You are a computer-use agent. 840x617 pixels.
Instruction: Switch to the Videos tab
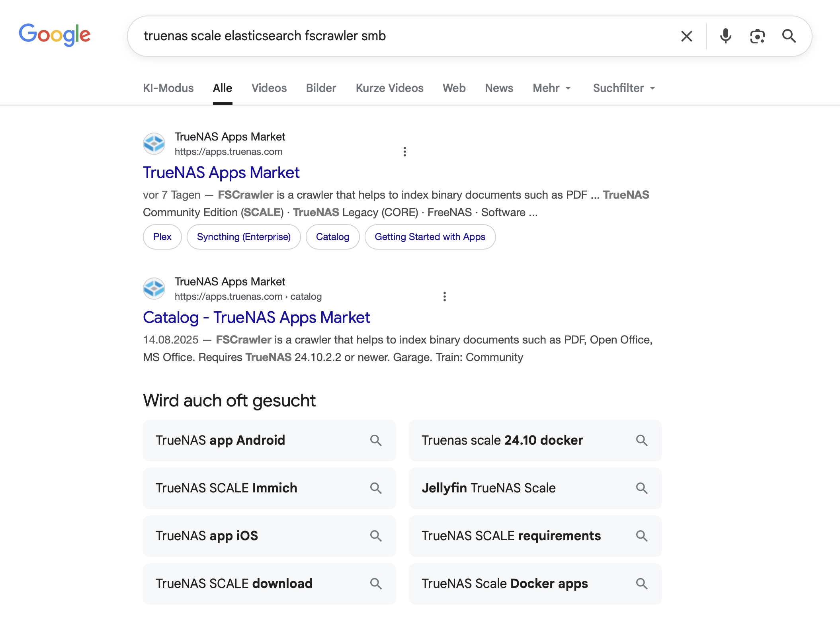pyautogui.click(x=269, y=88)
